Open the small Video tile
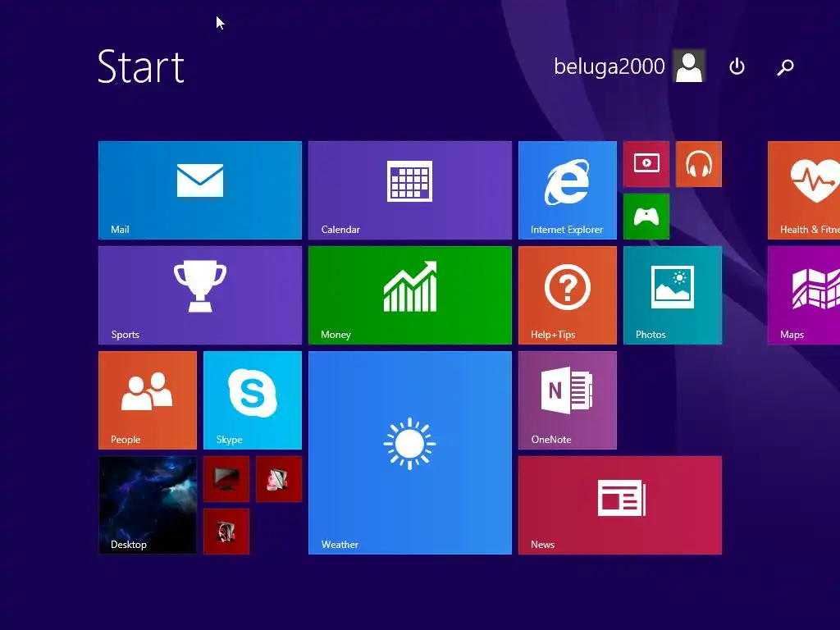The image size is (840, 630). tap(646, 164)
